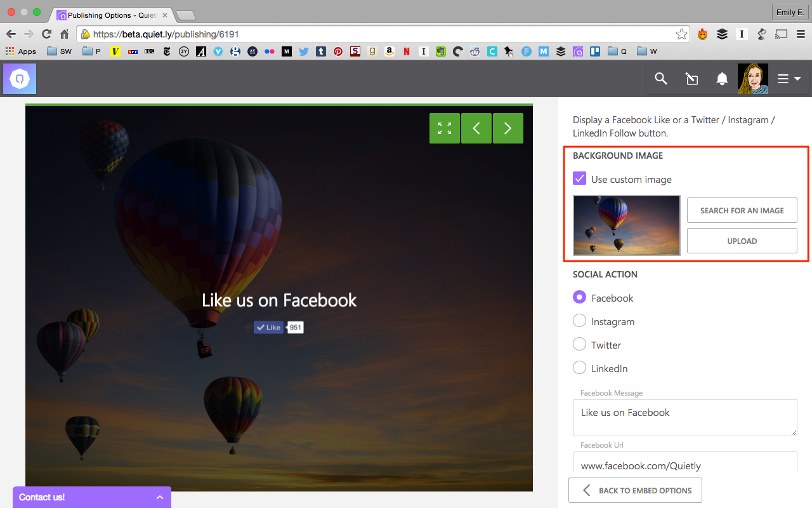Open the Instapaper extension in the Chrome toolbar

point(742,34)
